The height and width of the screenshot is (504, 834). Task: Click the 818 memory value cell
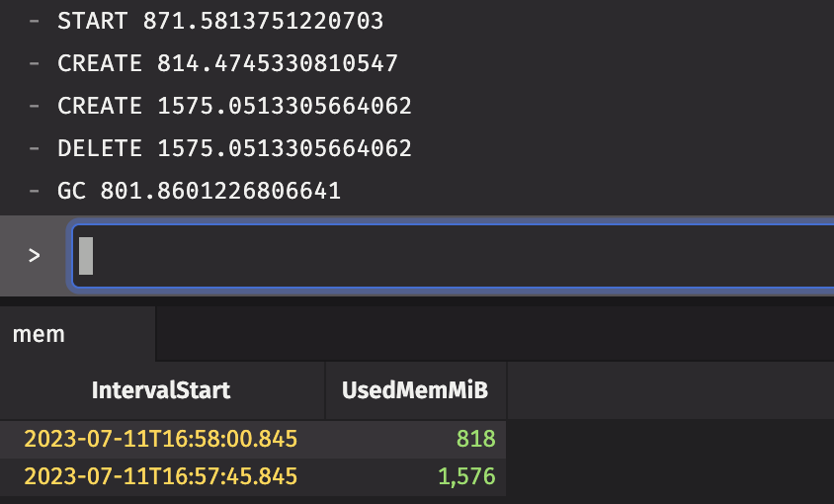[475, 439]
